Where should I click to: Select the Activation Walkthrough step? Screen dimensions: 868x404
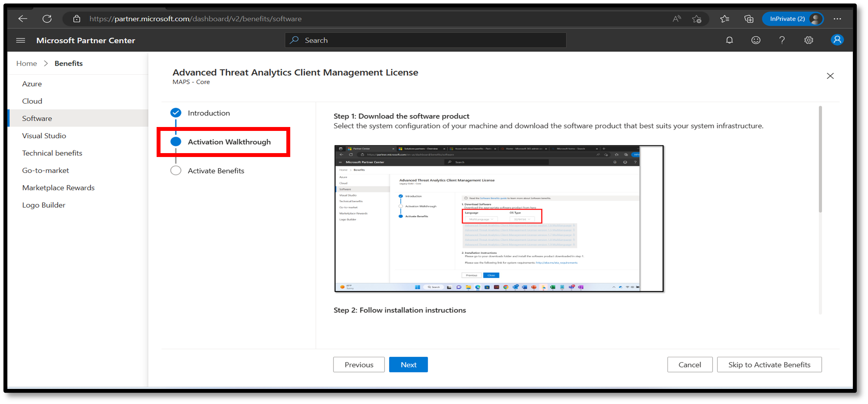[x=221, y=142]
